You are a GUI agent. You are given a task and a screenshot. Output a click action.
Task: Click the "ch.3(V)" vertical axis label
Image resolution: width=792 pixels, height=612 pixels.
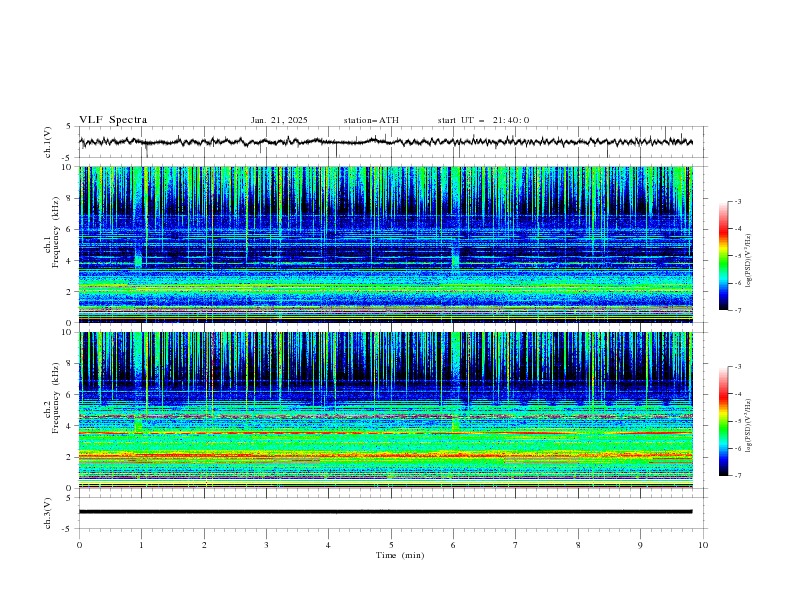[x=48, y=513]
